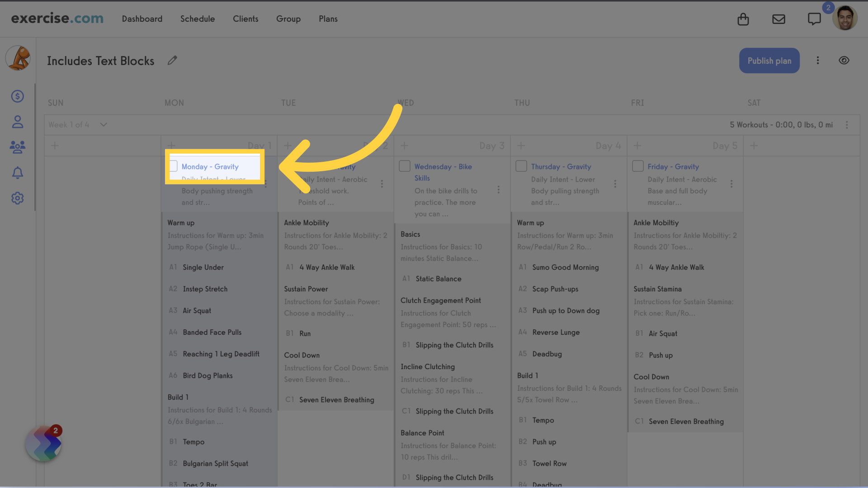
Task: Toggle the Wednesday - Bike Skills checkbox
Action: point(405,166)
